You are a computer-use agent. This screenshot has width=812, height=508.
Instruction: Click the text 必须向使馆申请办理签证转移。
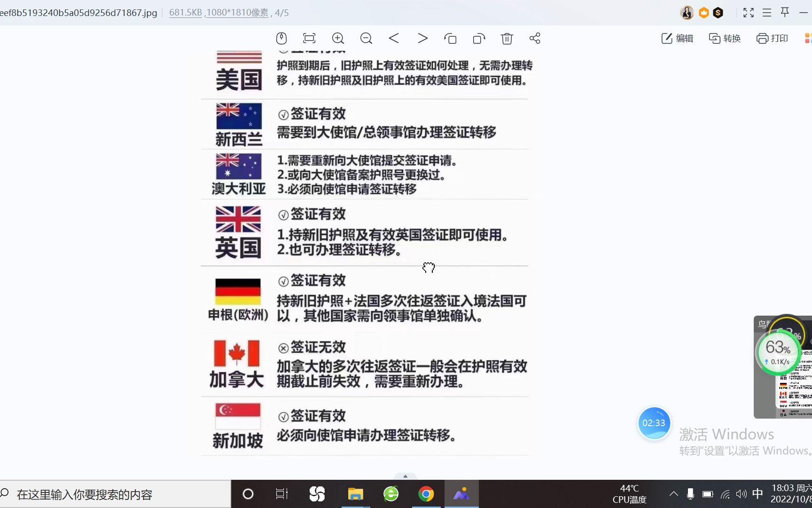(x=367, y=436)
